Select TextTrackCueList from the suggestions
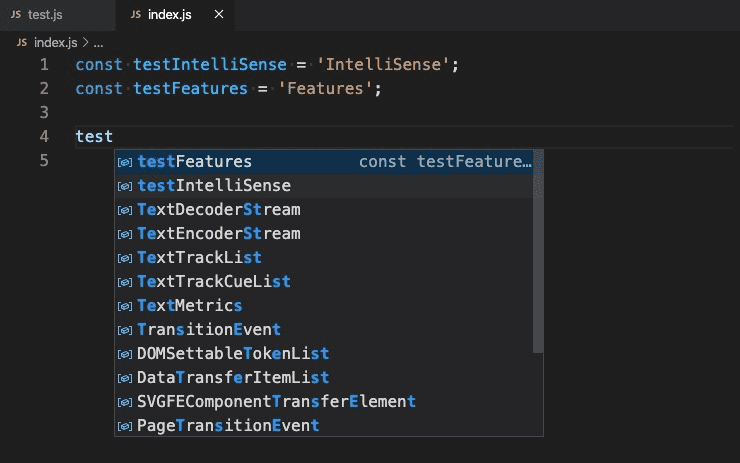Viewport: 740px width, 463px height. pyautogui.click(x=214, y=282)
